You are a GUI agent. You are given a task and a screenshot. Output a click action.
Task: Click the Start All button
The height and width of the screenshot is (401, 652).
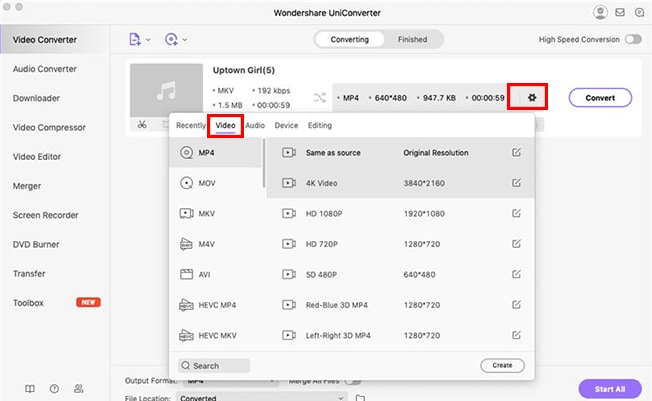[x=610, y=389]
